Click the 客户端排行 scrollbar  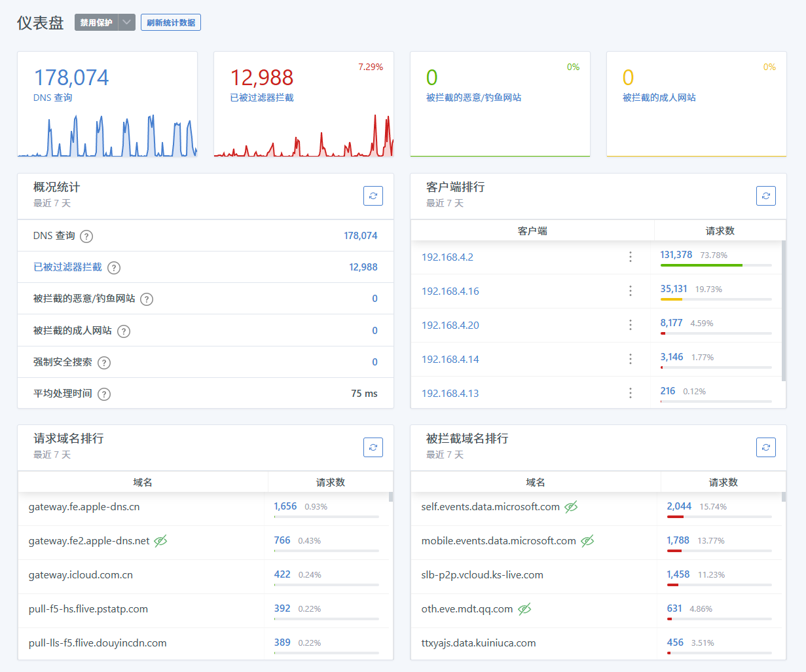[x=784, y=310]
